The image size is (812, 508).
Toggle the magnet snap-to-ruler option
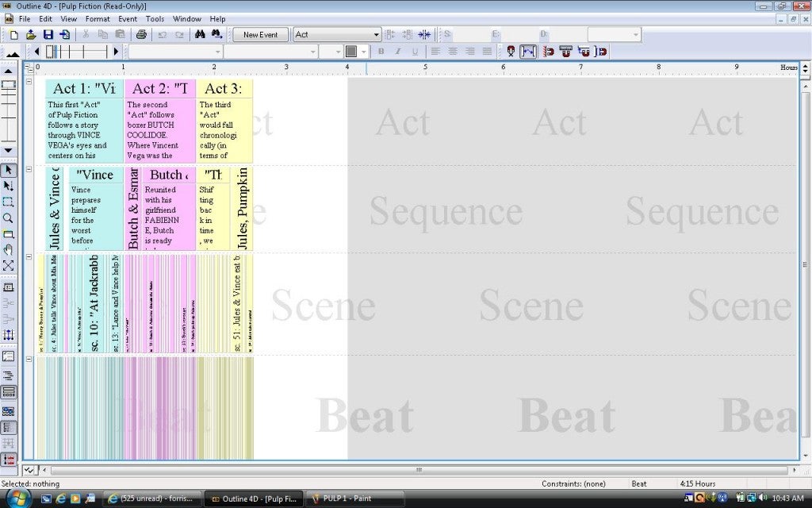(565, 52)
